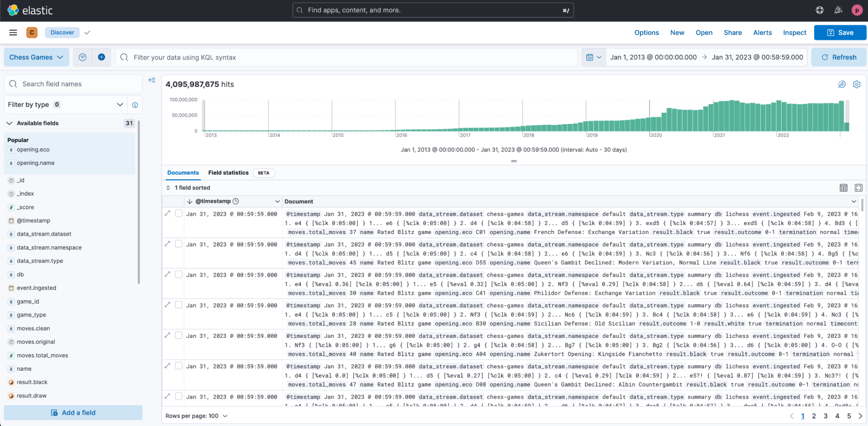Expand the Queen's Gambit Declined Modern row
Screen dimensions: 868x426
168,244
